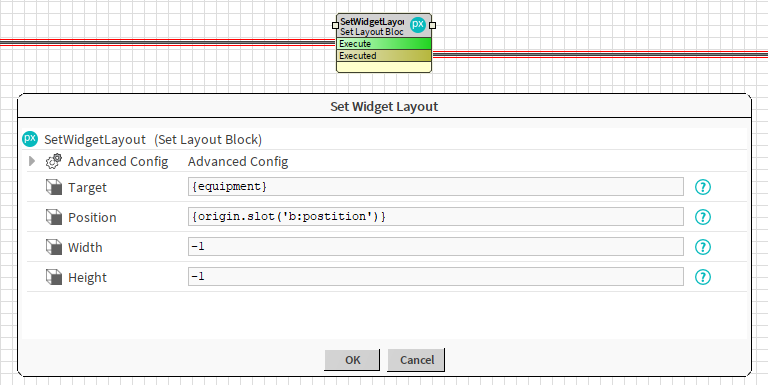The width and height of the screenshot is (768, 385).
Task: Click the '(Set Layout Block)' text
Action: coord(208,140)
